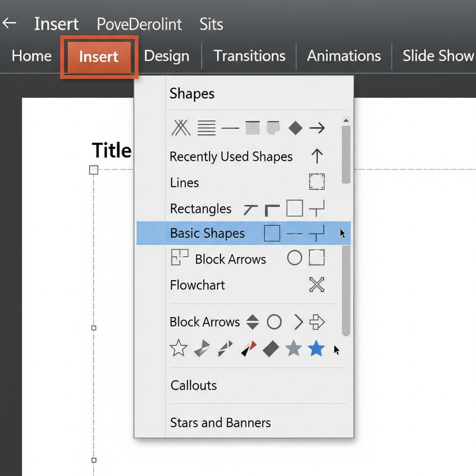The height and width of the screenshot is (476, 476).
Task: Open the Insert ribbon tab
Action: pos(99,57)
